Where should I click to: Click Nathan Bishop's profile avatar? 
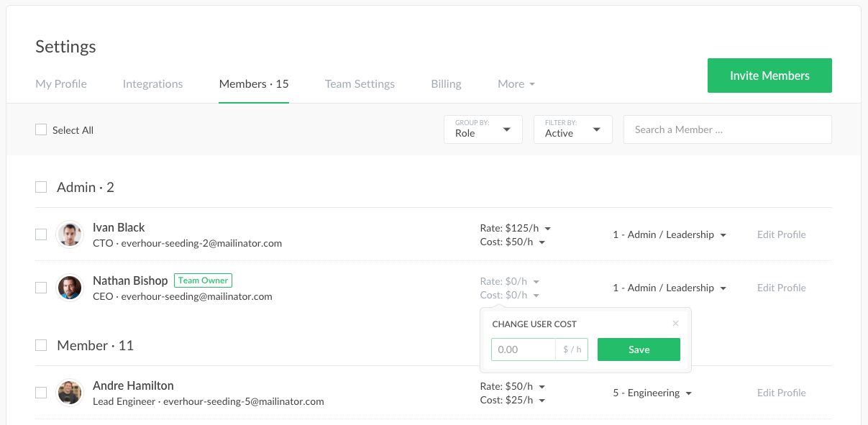(70, 288)
